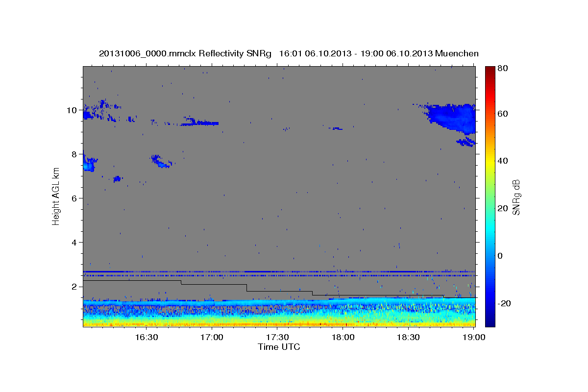Click the thin blue cloud streak near 16:55
588x392 pixels.
point(199,122)
